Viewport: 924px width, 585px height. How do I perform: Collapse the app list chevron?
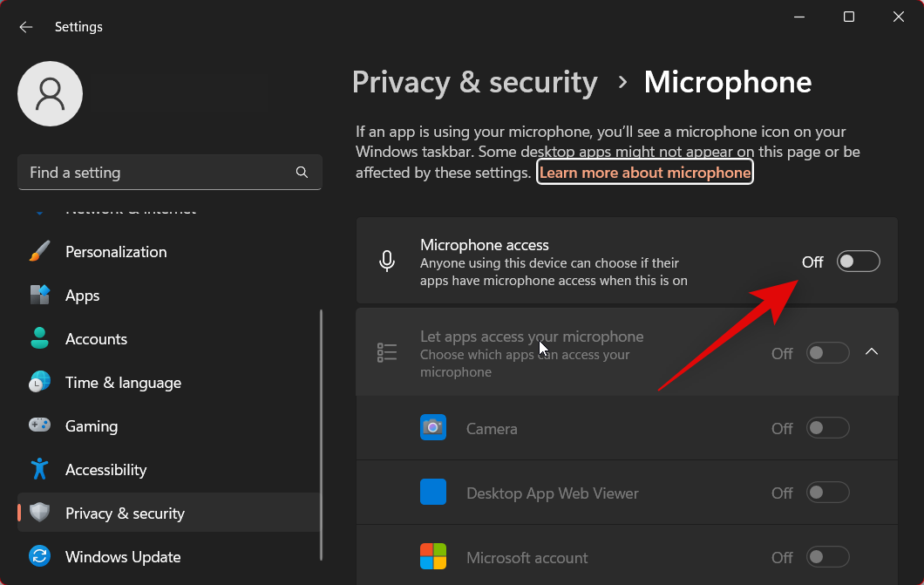coord(872,352)
